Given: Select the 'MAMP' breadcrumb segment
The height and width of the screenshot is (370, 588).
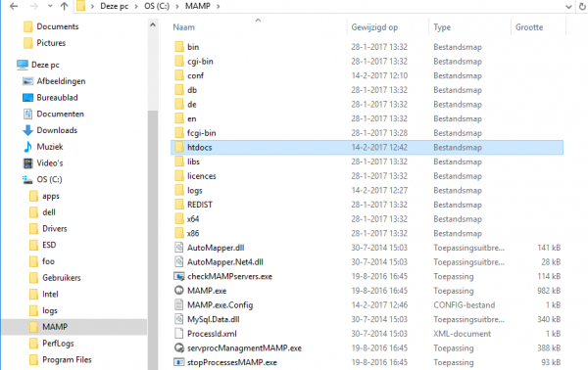Looking at the screenshot, I should tap(197, 7).
